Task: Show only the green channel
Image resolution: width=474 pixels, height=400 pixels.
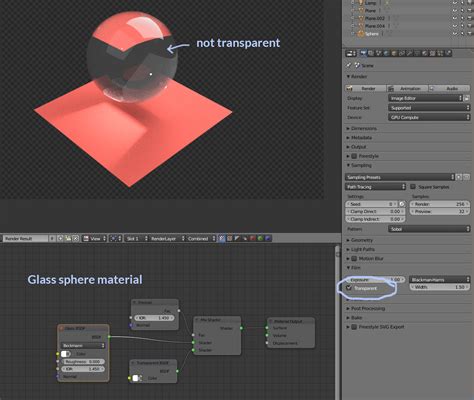Action: [260, 238]
